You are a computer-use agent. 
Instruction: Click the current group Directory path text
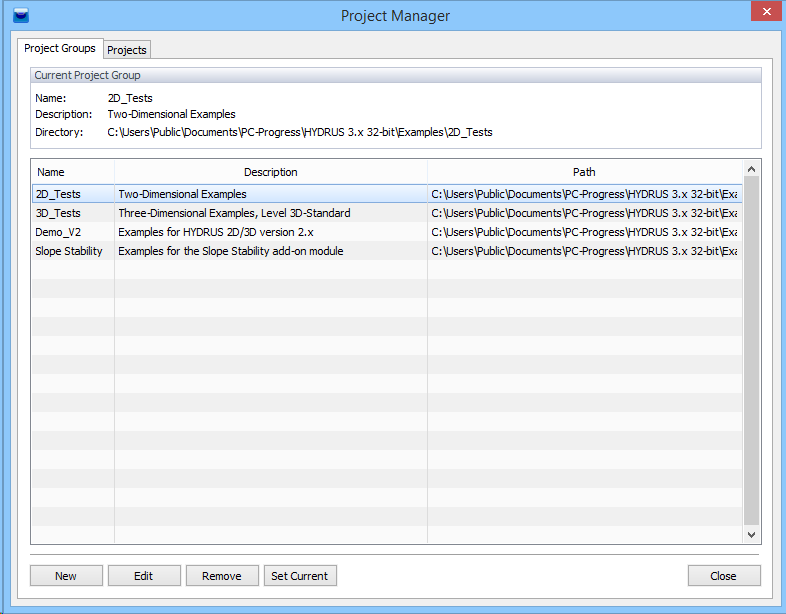[x=300, y=132]
